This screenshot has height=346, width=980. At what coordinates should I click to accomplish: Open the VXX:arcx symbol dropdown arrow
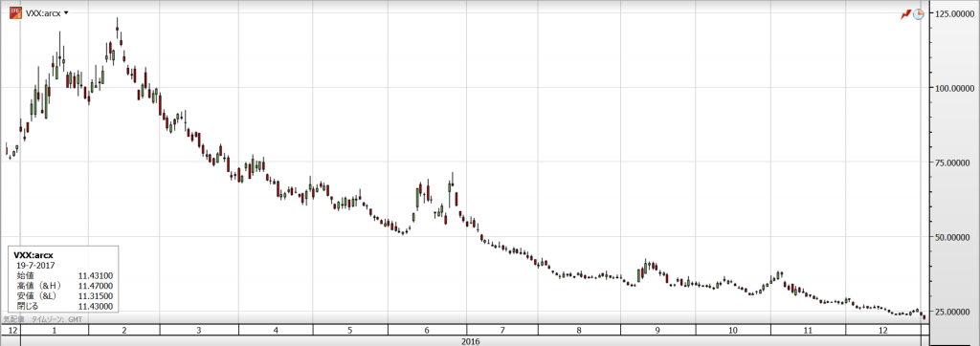coord(66,13)
